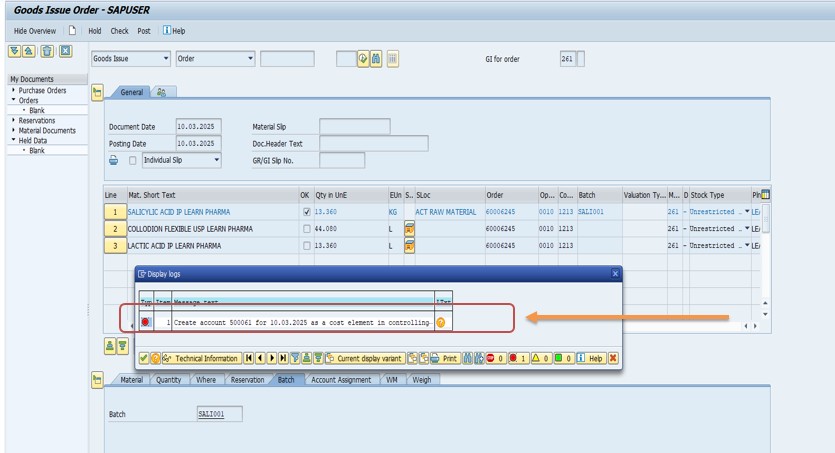The width and height of the screenshot is (835, 453).
Task: Click the long text question icon in message row
Action: (x=440, y=323)
